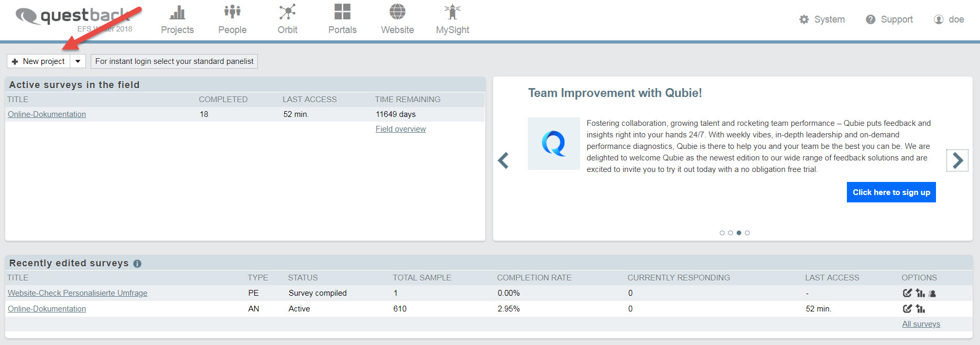Viewport: 980px width, 345px height.
Task: Open System settings gear menu
Action: click(x=822, y=19)
